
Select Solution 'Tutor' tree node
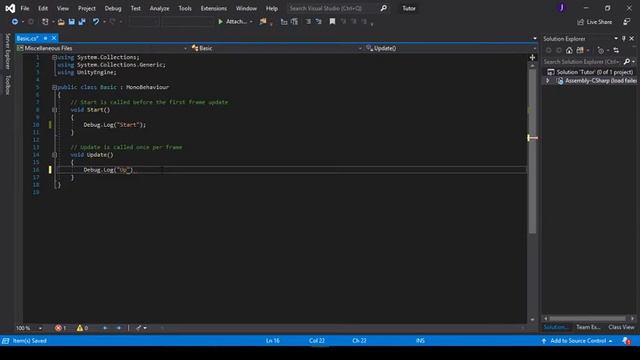[x=591, y=72]
